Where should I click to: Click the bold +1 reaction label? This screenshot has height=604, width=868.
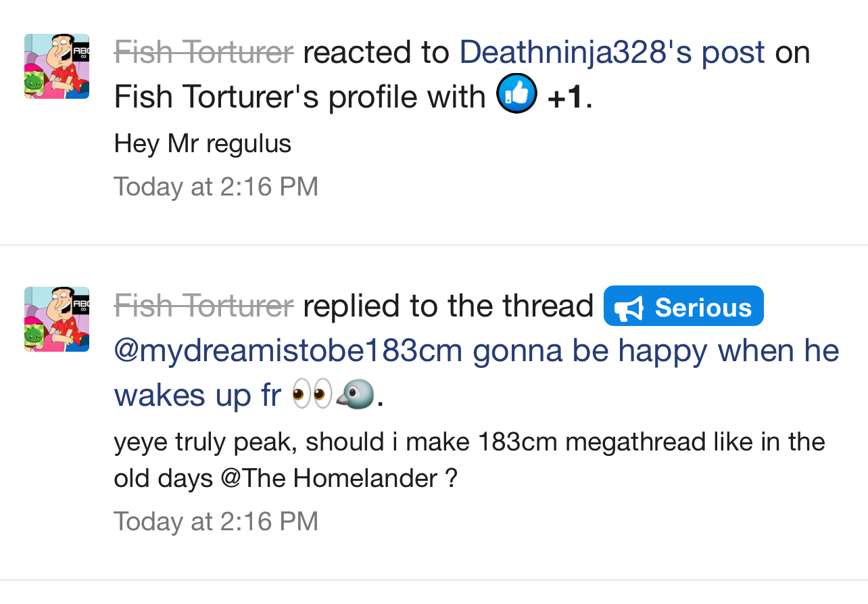pos(565,97)
